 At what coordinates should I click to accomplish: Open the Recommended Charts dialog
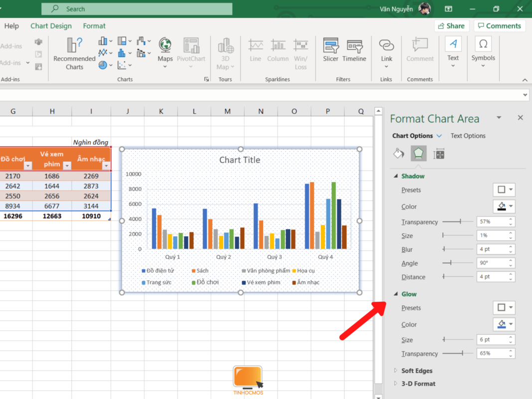point(74,53)
